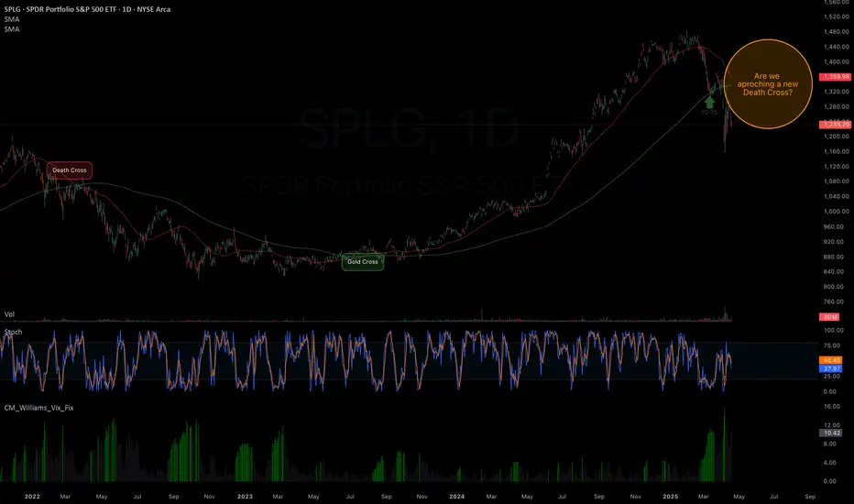
Task: Select the red 'Death Cross' annotation label
Action: click(x=69, y=170)
